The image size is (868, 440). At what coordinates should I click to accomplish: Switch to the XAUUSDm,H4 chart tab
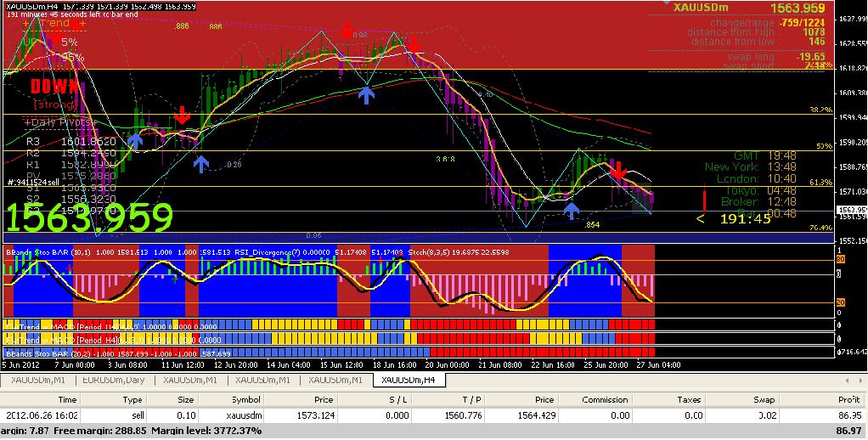pos(409,380)
